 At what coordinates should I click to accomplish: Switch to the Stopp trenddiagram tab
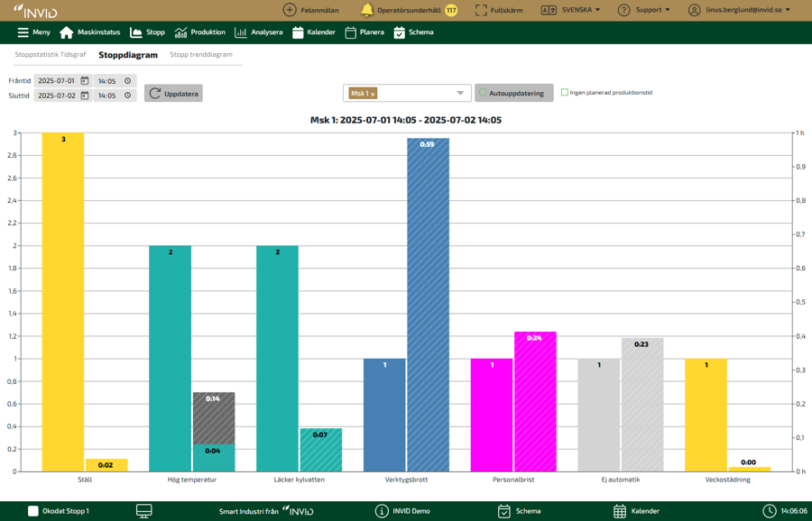click(x=200, y=54)
